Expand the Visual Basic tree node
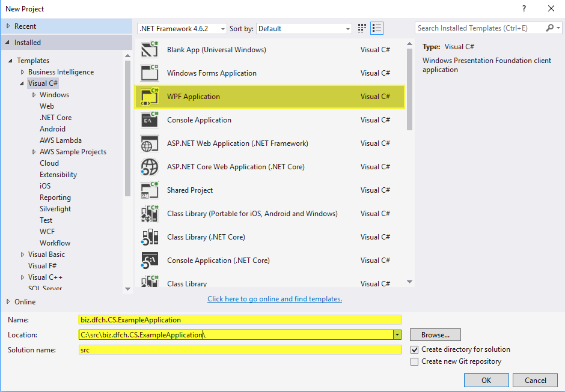This screenshot has height=392, width=565. 22,255
